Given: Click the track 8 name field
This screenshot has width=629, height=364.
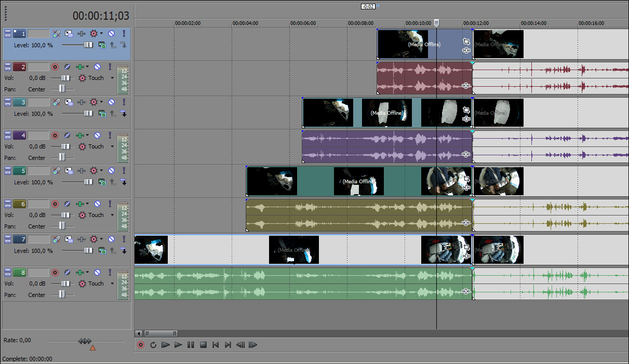Looking at the screenshot, I should 38,272.
